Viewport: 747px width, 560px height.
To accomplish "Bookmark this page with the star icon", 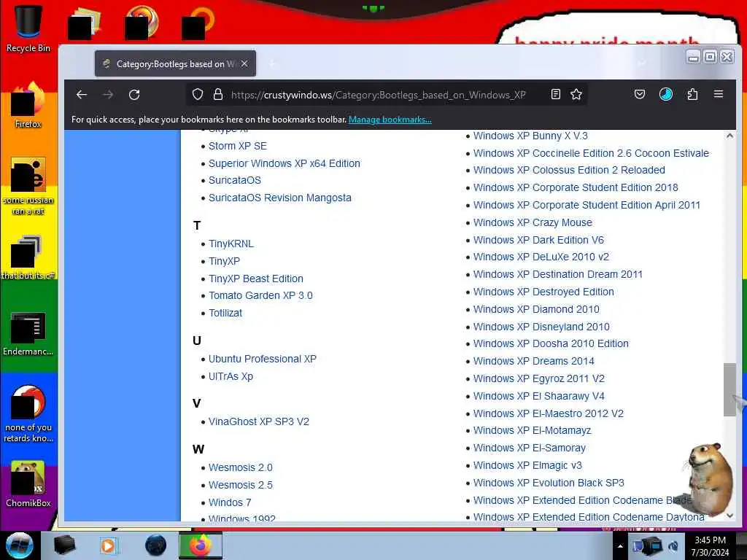I will 576,94.
